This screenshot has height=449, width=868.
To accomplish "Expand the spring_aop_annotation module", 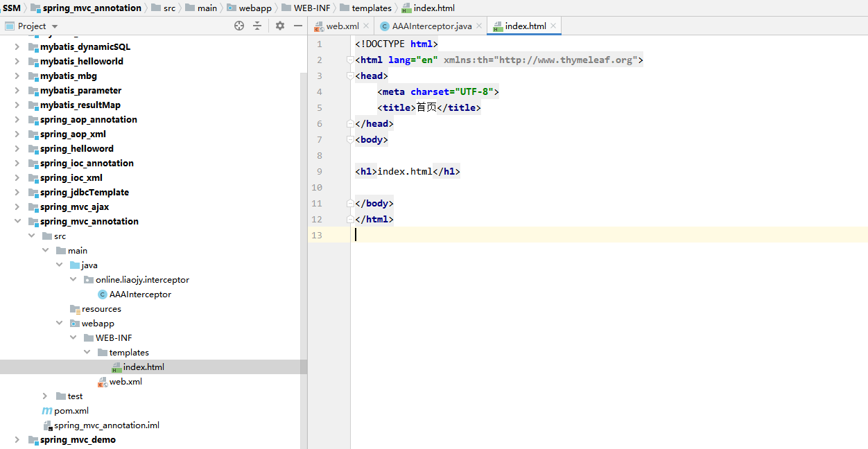I will [x=17, y=119].
